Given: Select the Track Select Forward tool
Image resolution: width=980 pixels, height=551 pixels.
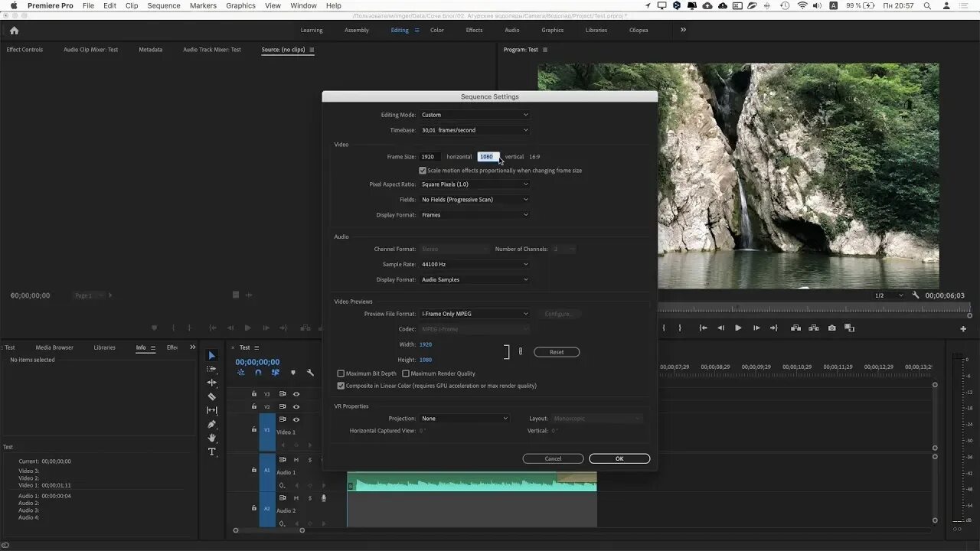Looking at the screenshot, I should click(x=212, y=368).
